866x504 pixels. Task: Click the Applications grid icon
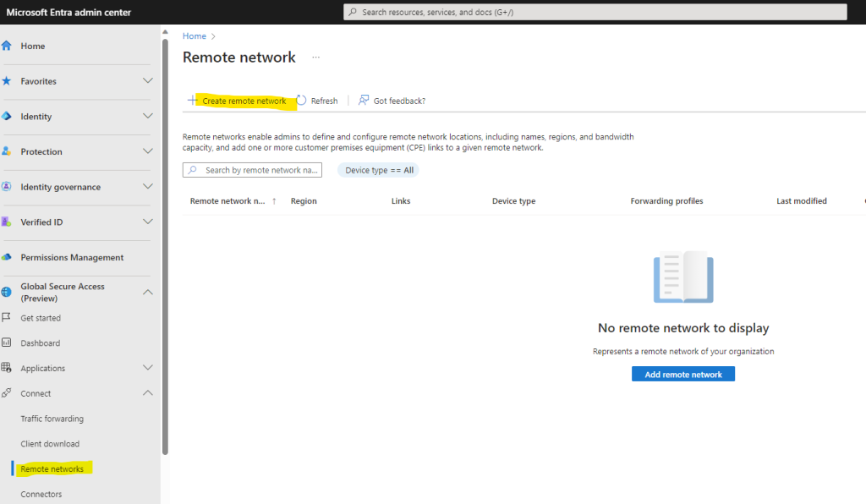pos(7,368)
